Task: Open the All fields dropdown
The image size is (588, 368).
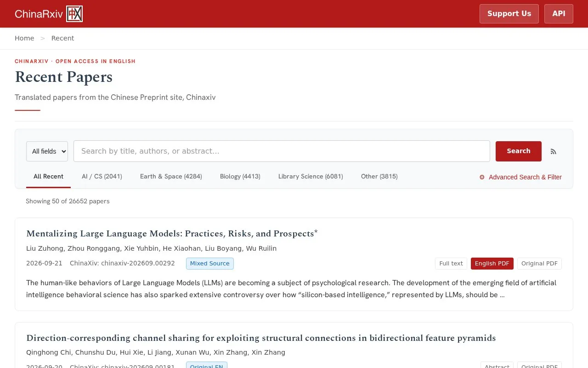Action: point(47,151)
